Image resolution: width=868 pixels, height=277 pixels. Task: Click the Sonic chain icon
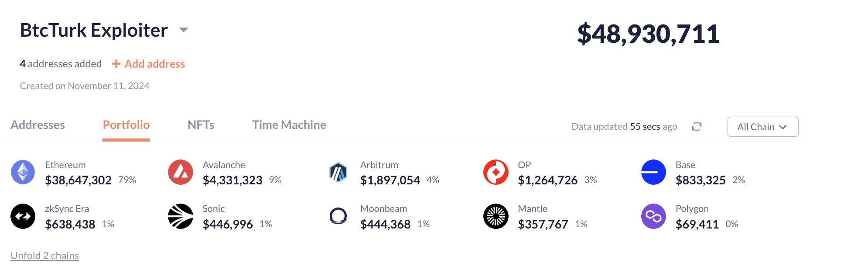pos(180,216)
